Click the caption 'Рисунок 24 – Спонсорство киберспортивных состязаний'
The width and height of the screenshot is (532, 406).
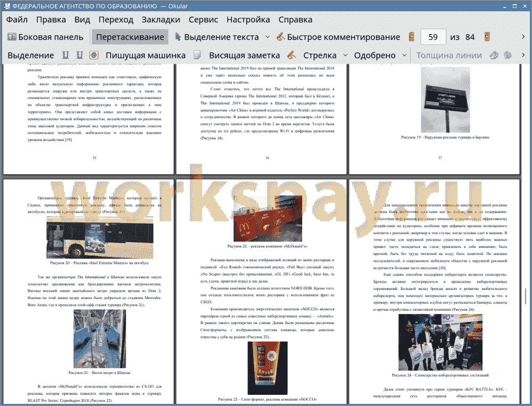click(440, 375)
